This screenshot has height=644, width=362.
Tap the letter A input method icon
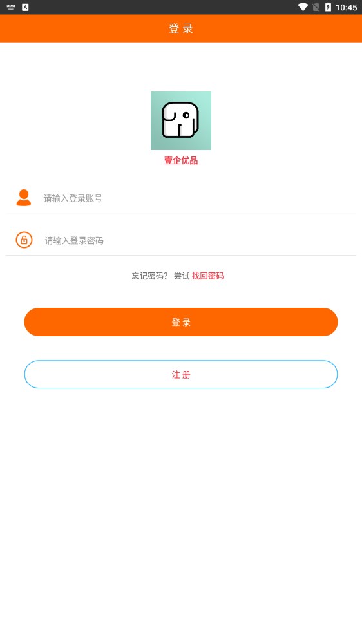point(25,7)
